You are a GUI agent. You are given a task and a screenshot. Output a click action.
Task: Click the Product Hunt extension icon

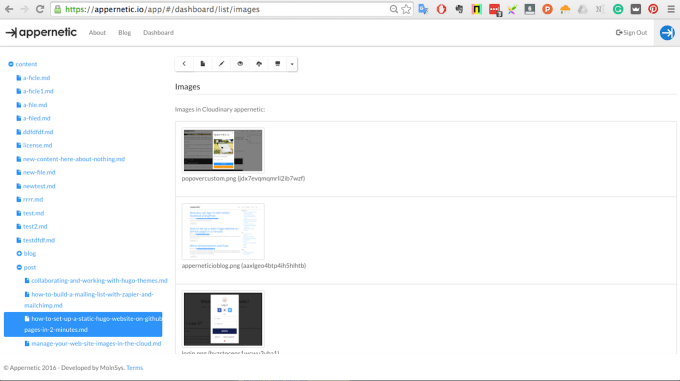click(547, 9)
